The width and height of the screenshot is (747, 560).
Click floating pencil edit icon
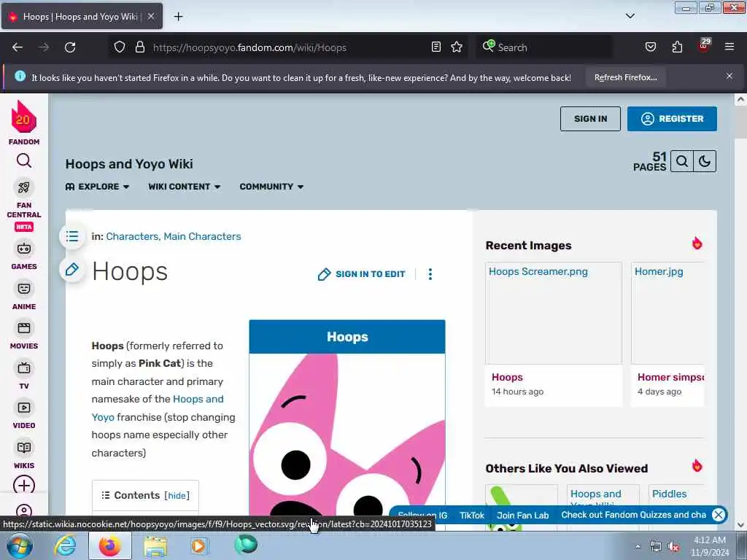tap(72, 270)
